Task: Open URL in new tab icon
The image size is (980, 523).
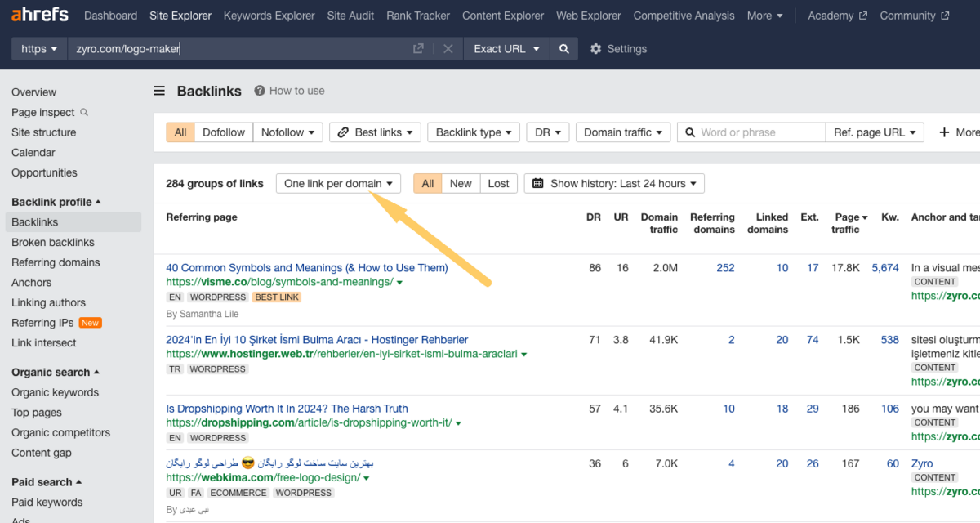Action: [x=418, y=49]
